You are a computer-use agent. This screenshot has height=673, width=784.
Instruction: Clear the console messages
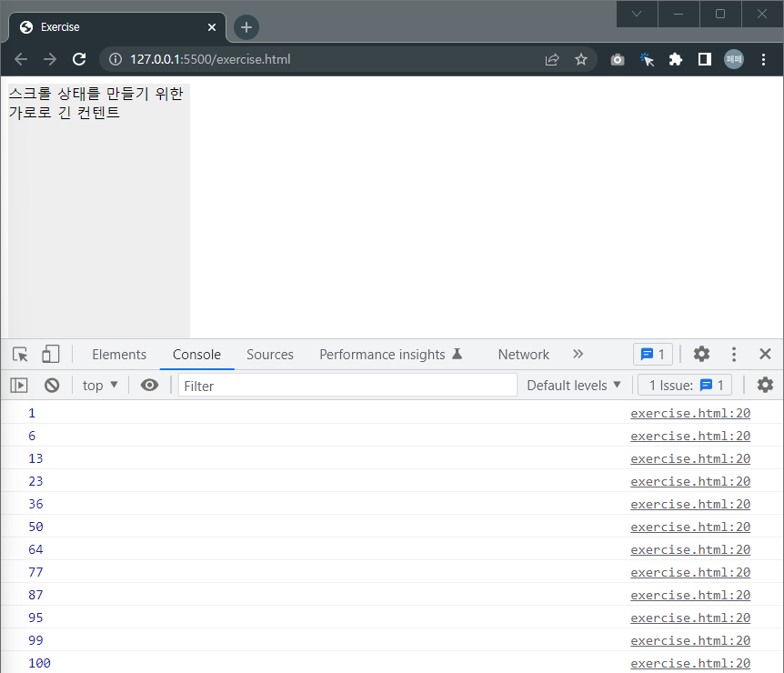[52, 385]
